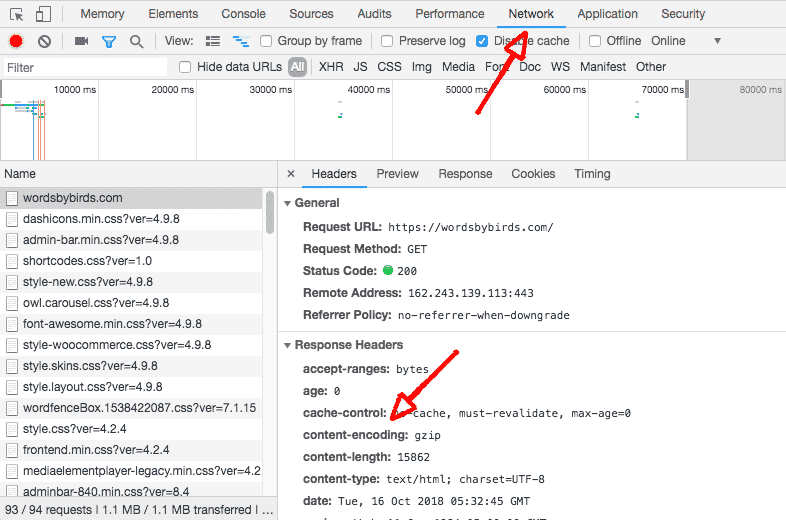The width and height of the screenshot is (786, 520).
Task: Filter requests by XHR type
Action: (x=331, y=67)
